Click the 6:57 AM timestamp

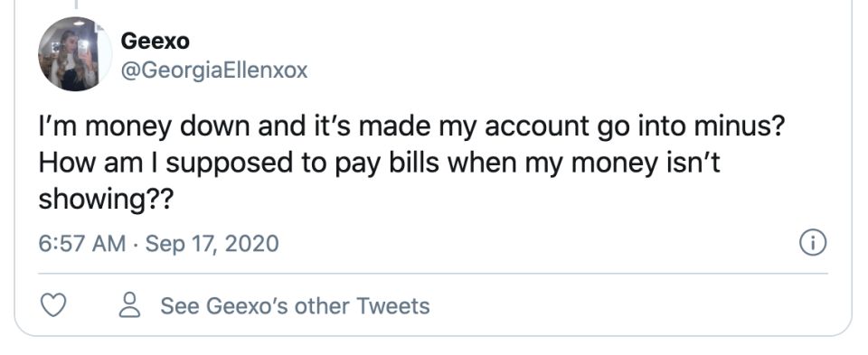82,243
